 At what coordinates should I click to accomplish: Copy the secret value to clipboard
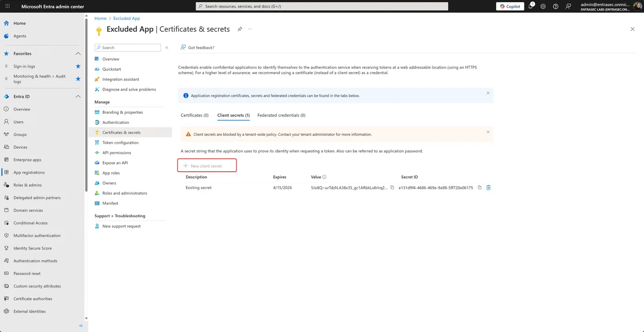point(392,187)
